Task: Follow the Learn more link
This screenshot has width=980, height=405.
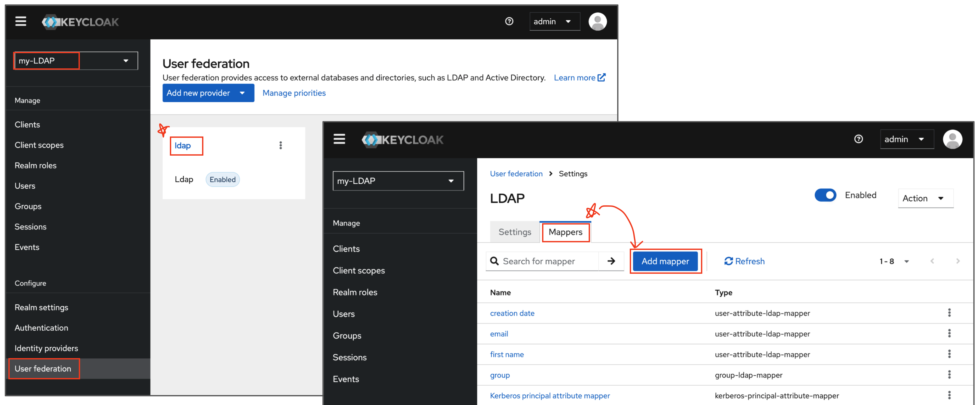Action: pyautogui.click(x=580, y=78)
